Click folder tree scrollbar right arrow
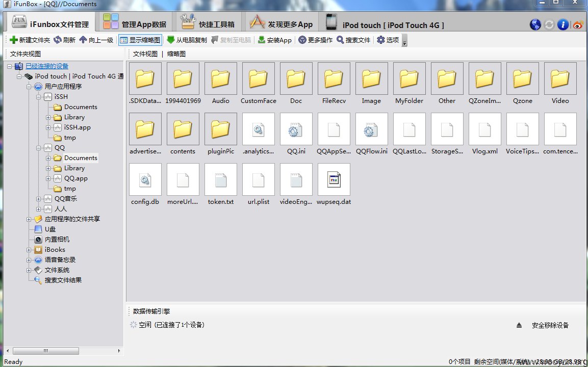Viewport: 588px width, 367px height. pos(119,351)
